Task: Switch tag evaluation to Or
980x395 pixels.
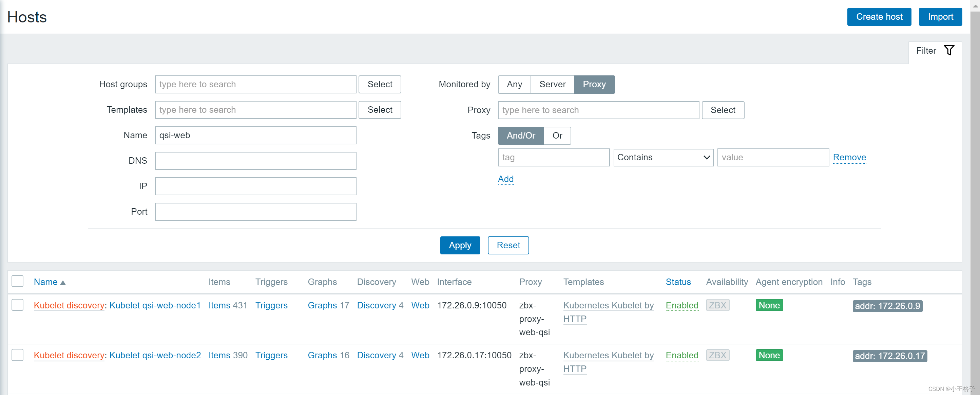Action: point(557,136)
